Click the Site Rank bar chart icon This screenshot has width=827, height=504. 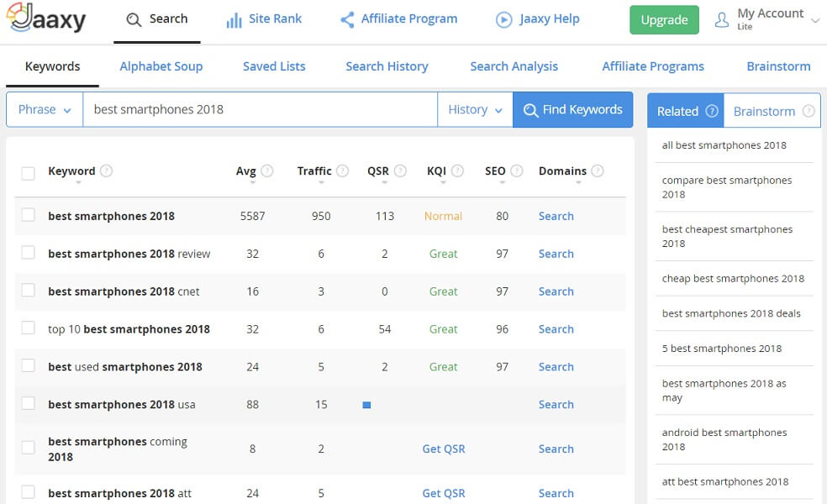point(234,20)
